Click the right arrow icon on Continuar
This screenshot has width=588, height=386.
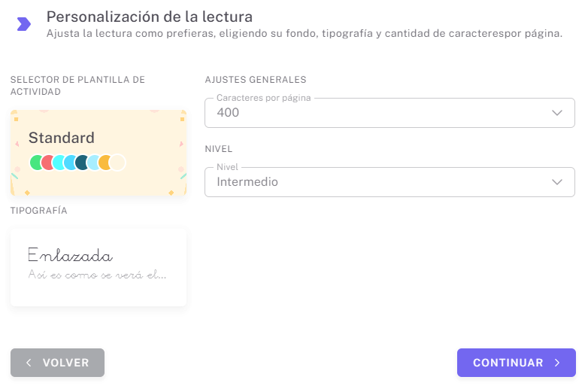(x=557, y=363)
